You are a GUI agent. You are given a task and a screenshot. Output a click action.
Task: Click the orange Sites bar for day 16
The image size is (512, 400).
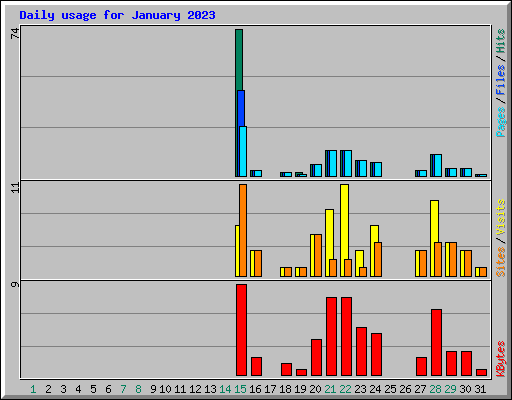coord(258,263)
